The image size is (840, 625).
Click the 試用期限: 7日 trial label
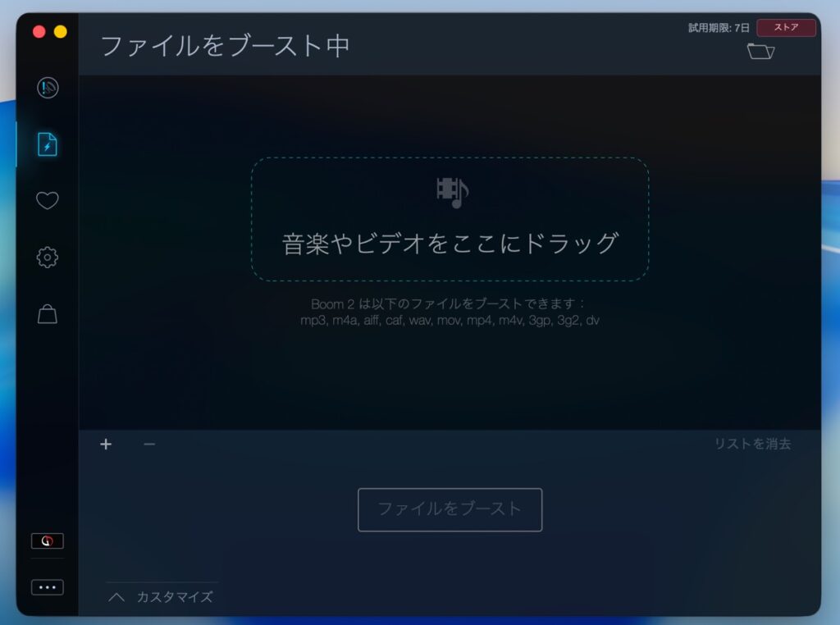(719, 28)
